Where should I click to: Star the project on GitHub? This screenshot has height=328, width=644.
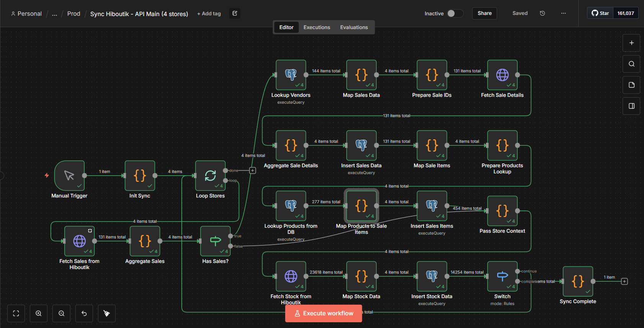600,13
